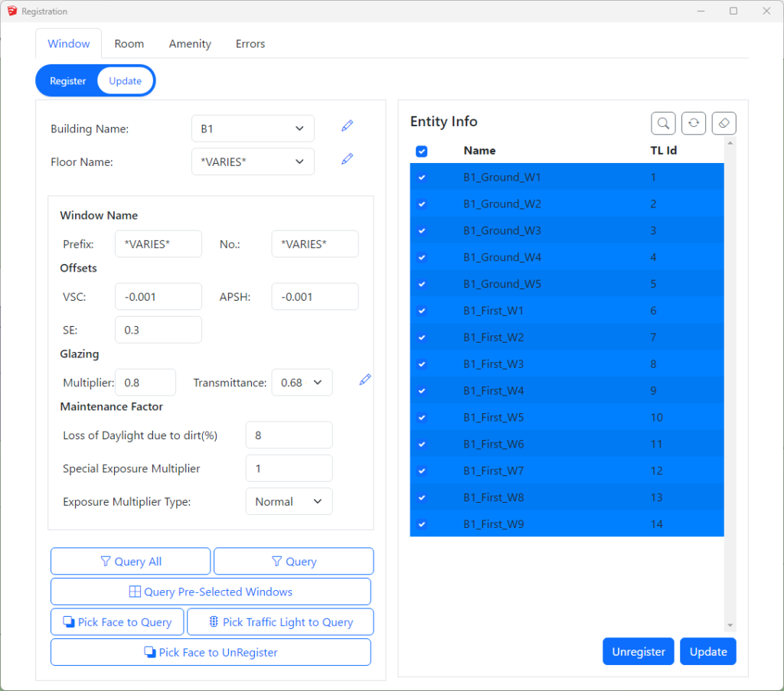The height and width of the screenshot is (691, 784).
Task: Click pencil icon next to Transmittance
Action: click(x=365, y=380)
